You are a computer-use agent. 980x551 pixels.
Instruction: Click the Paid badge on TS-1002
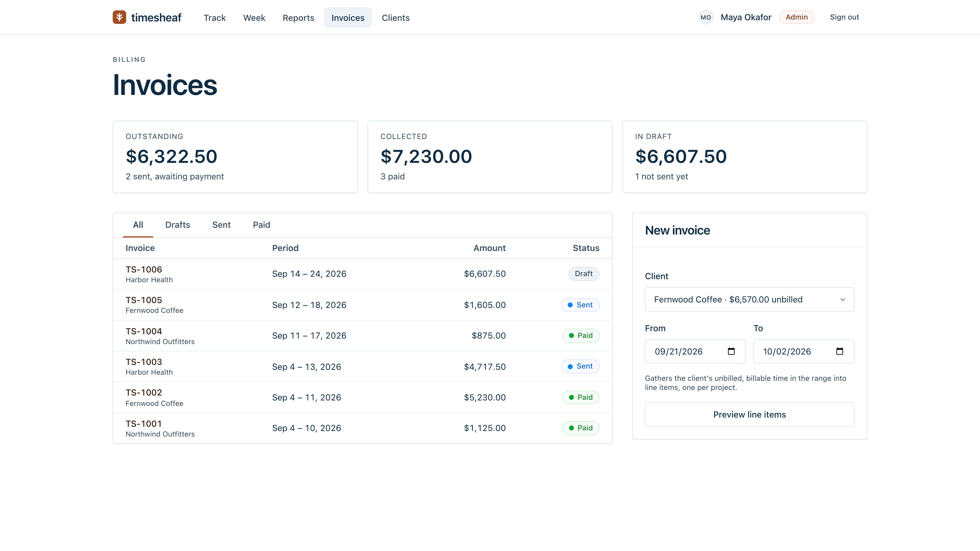point(581,397)
